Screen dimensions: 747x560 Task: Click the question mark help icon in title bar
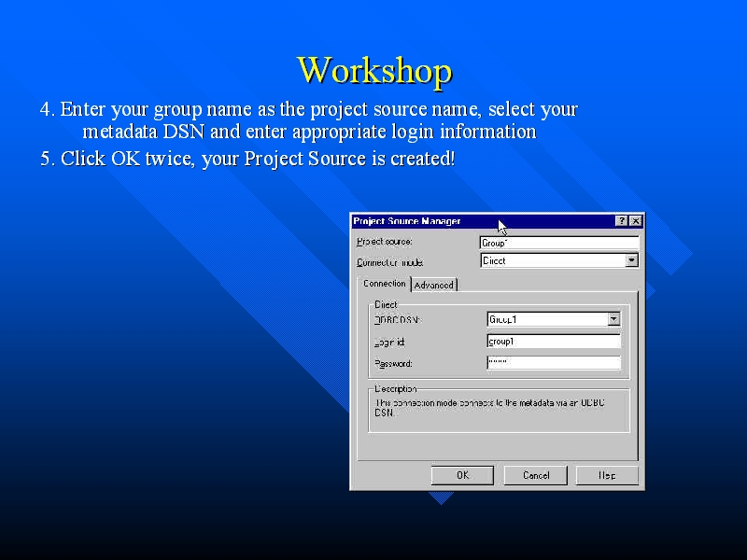[622, 221]
